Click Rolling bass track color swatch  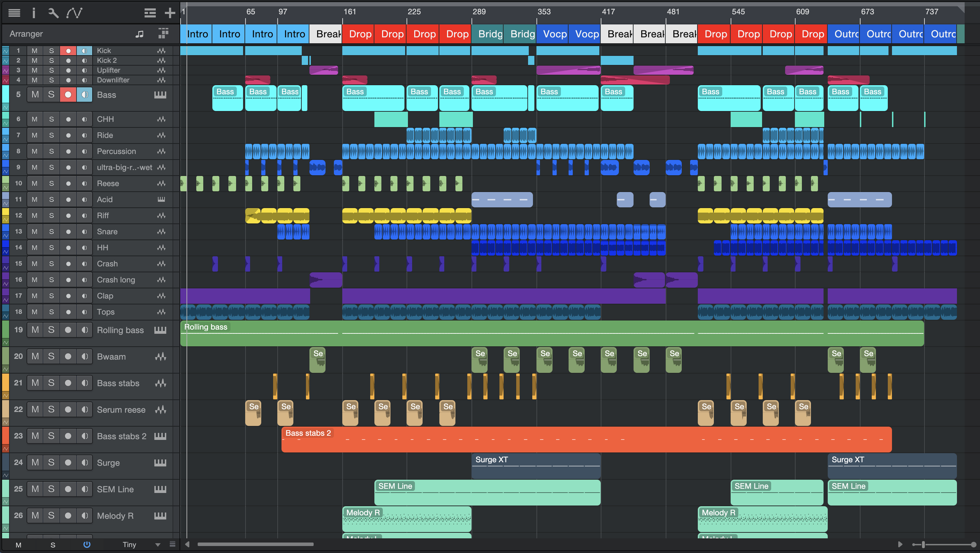coord(5,330)
